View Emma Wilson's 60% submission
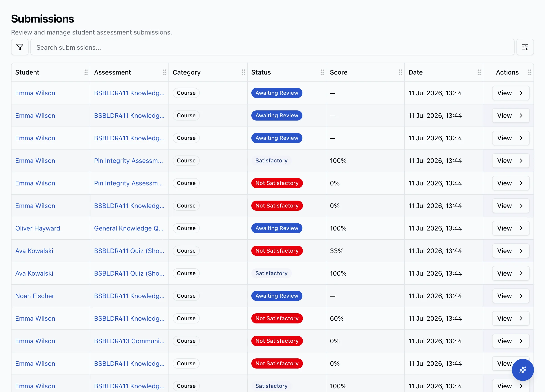This screenshot has height=392, width=545. click(511, 318)
